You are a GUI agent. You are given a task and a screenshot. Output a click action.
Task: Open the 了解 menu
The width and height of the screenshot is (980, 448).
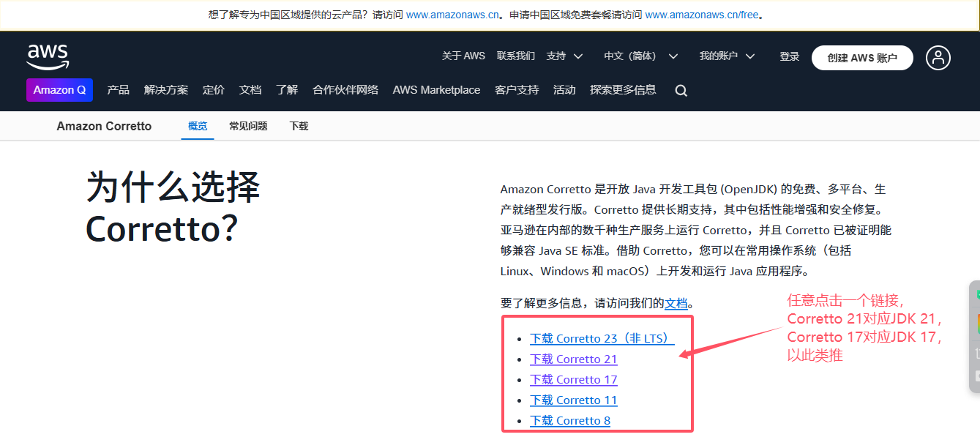point(287,90)
